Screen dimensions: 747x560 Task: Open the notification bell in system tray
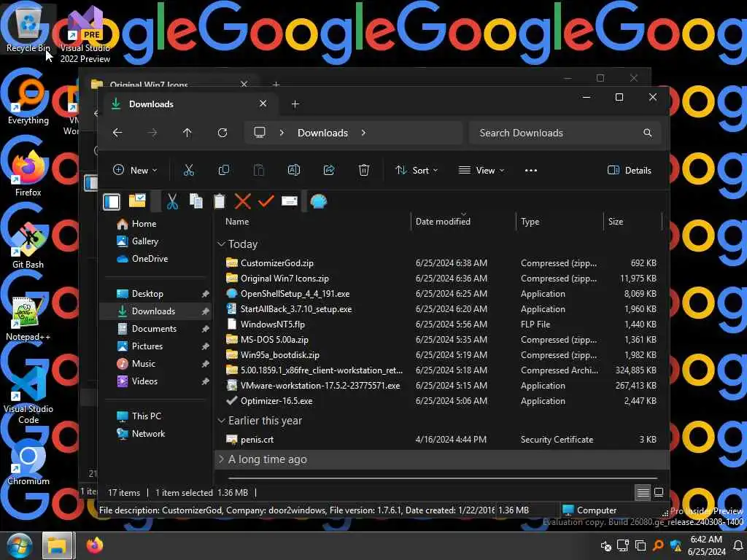pos(738,545)
